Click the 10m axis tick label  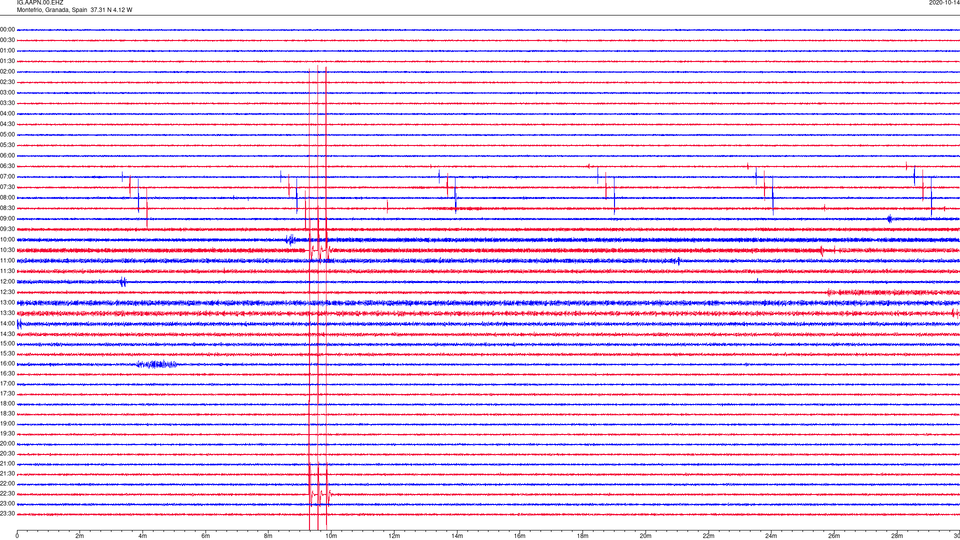[x=331, y=536]
